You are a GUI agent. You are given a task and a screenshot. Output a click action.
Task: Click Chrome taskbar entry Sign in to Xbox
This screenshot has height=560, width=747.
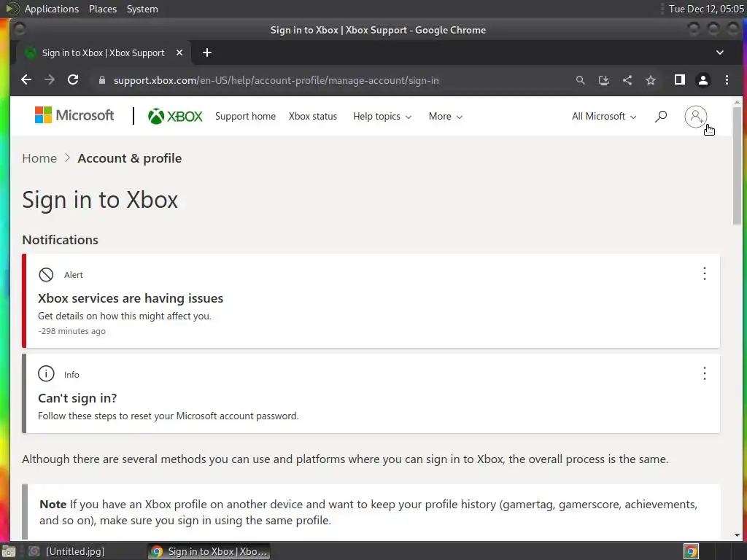(x=209, y=551)
